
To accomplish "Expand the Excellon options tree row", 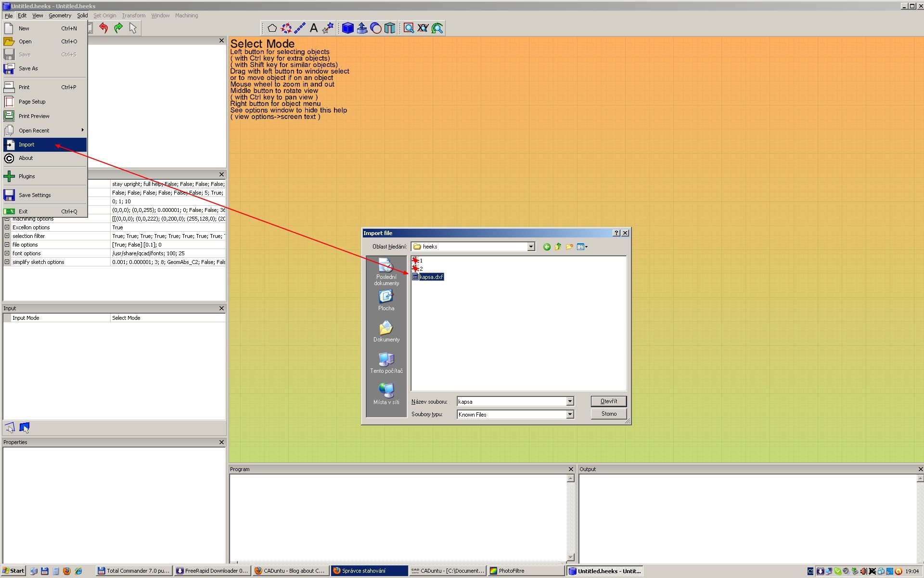I will pyautogui.click(x=7, y=227).
